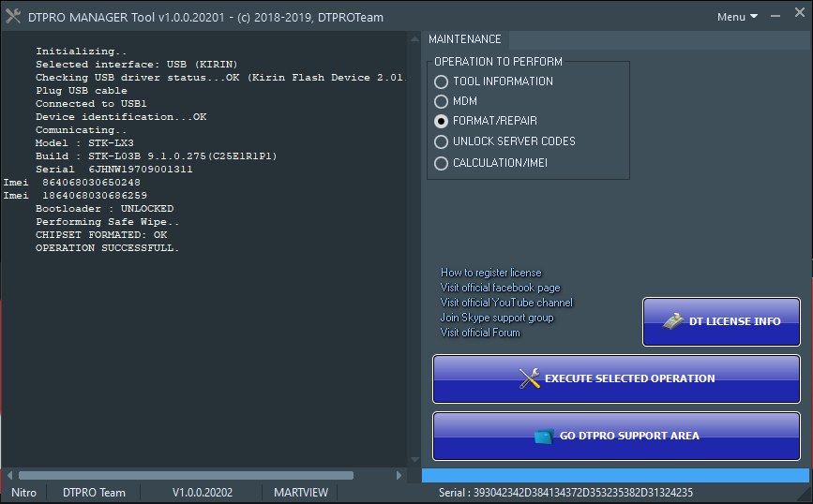Click the blue progress bar

pos(615,476)
